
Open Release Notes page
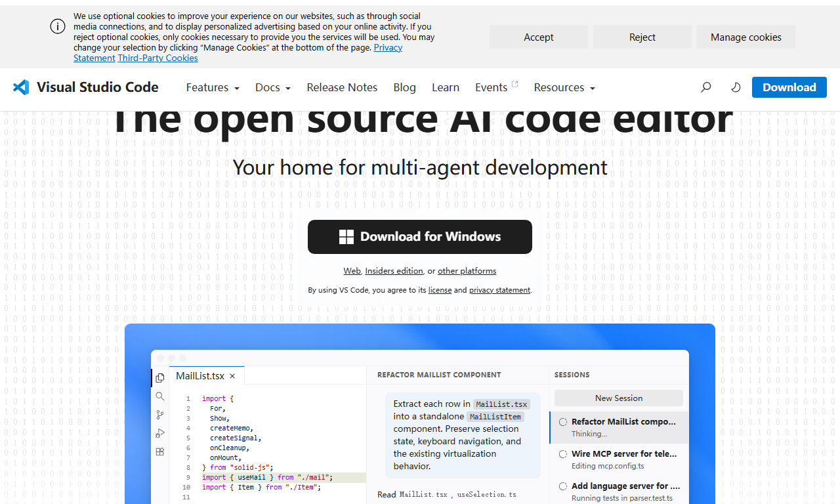(342, 87)
